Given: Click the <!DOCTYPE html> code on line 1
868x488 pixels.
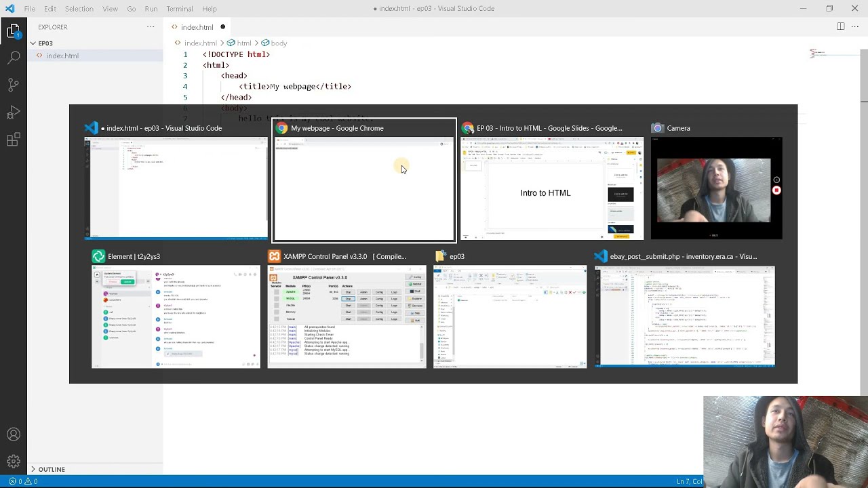Looking at the screenshot, I should tap(236, 54).
